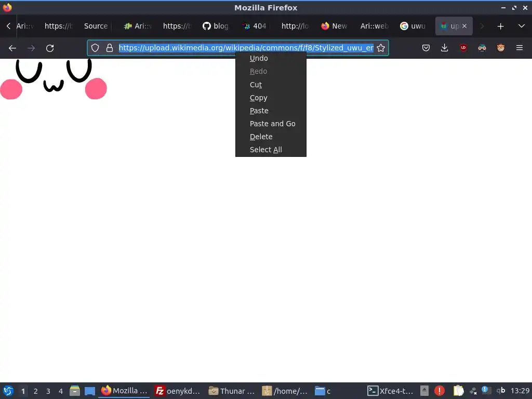Screen dimensions: 532x399
Task: Switch to the http://lo tab
Action: pyautogui.click(x=295, y=26)
